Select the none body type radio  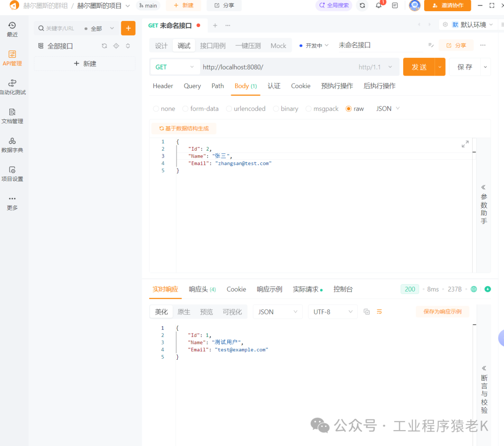coord(156,109)
